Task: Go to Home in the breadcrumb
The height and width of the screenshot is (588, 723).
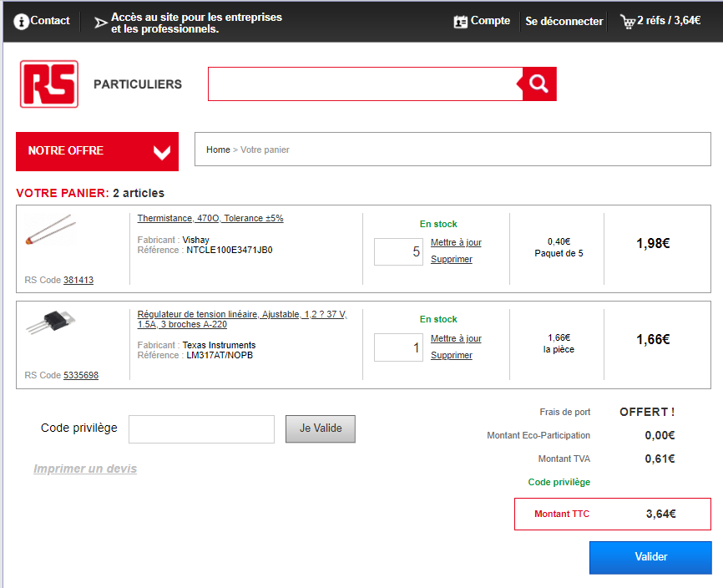Action: 218,150
